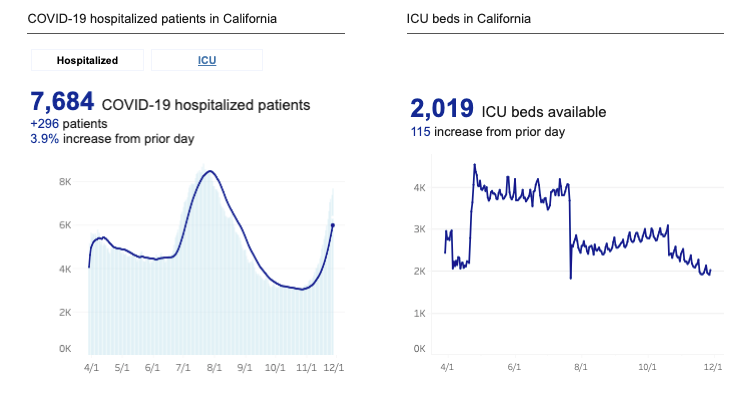Click the hospitalized curve peak near 8/1
The height and width of the screenshot is (393, 750).
(x=210, y=171)
